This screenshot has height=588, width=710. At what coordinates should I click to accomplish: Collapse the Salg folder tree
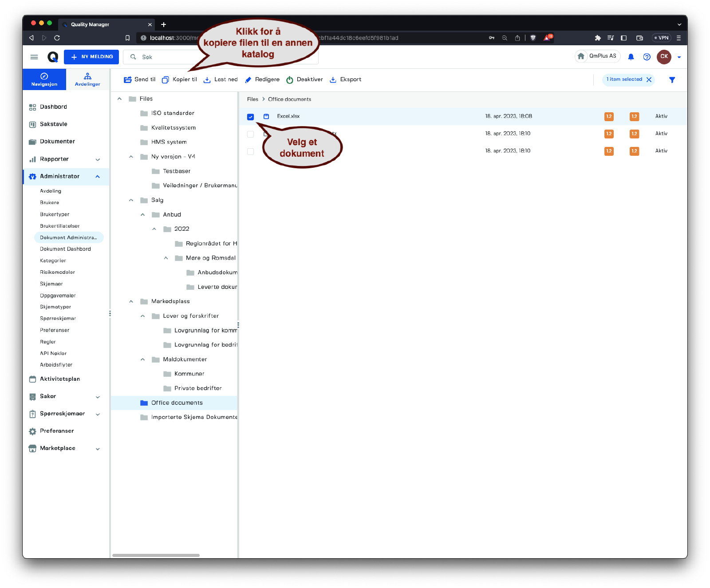131,200
